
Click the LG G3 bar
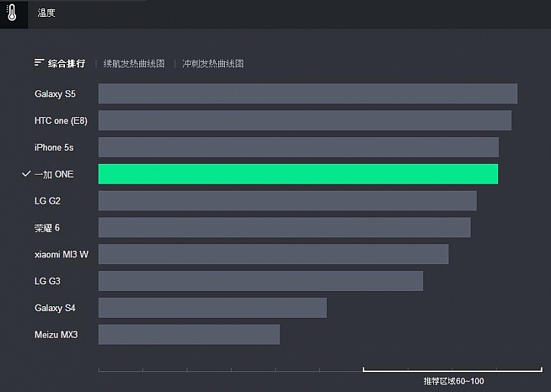click(261, 281)
